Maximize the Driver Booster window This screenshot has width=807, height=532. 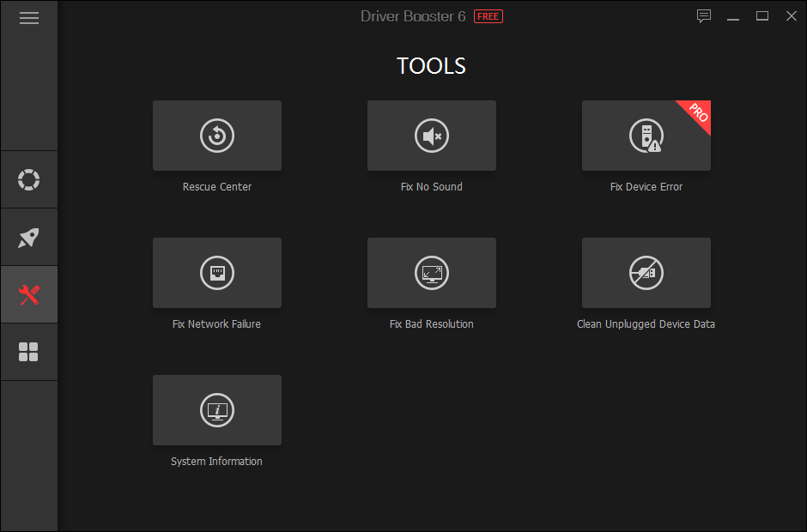pyautogui.click(x=762, y=16)
